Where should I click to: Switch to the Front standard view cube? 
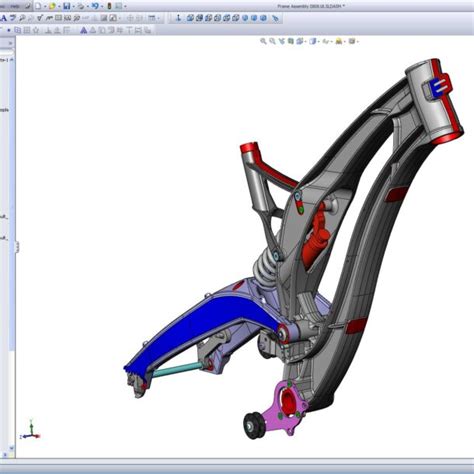190,18
